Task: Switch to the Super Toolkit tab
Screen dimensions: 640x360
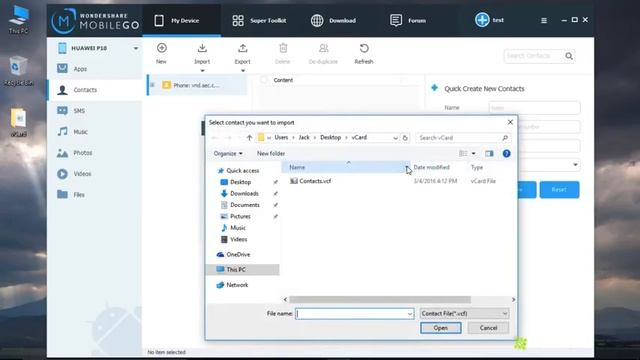Action: (x=259, y=20)
